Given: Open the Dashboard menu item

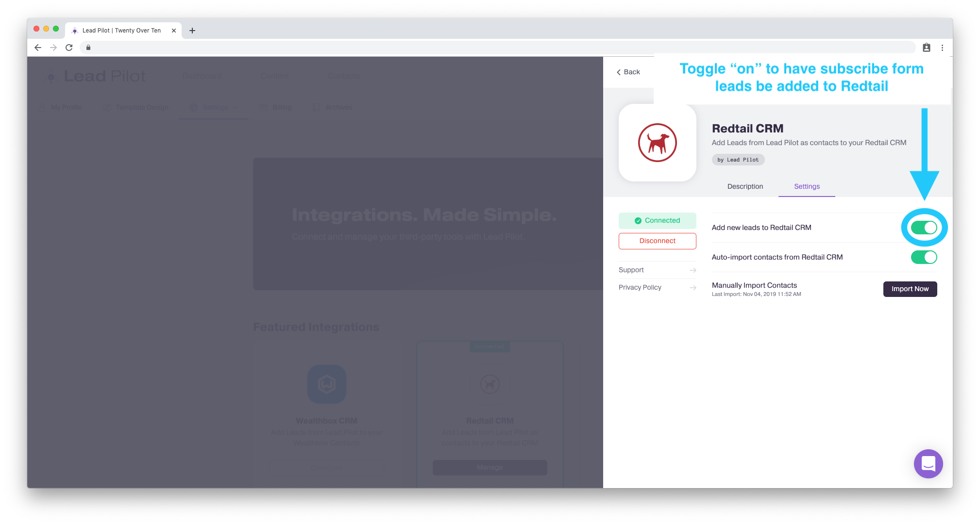Looking at the screenshot, I should point(202,76).
